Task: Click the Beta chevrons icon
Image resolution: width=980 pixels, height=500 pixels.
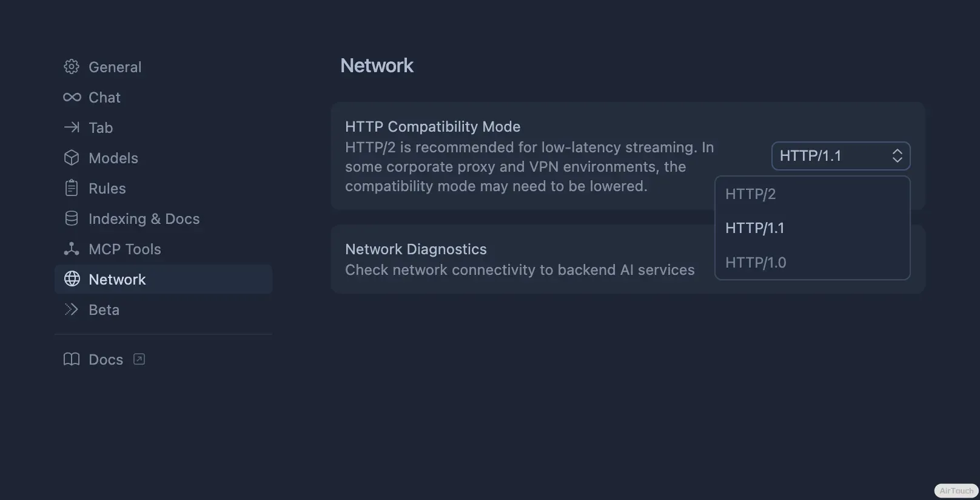Action: [x=72, y=309]
